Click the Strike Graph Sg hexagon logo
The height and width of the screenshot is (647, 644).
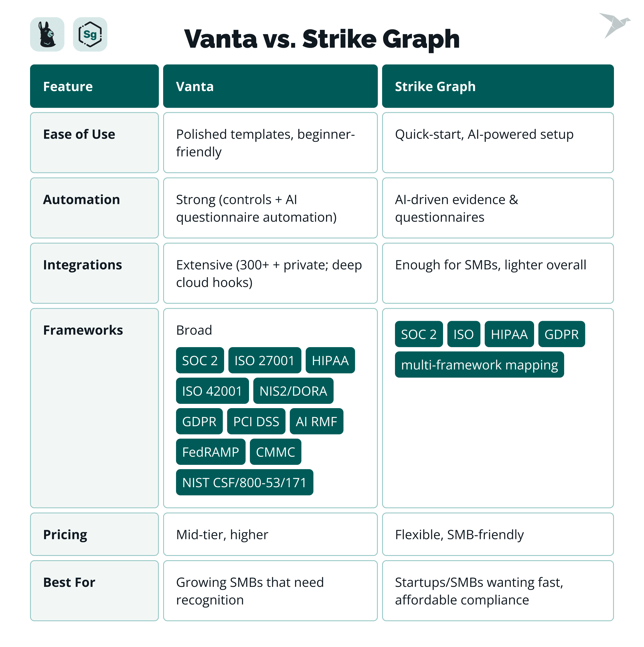pos(90,34)
